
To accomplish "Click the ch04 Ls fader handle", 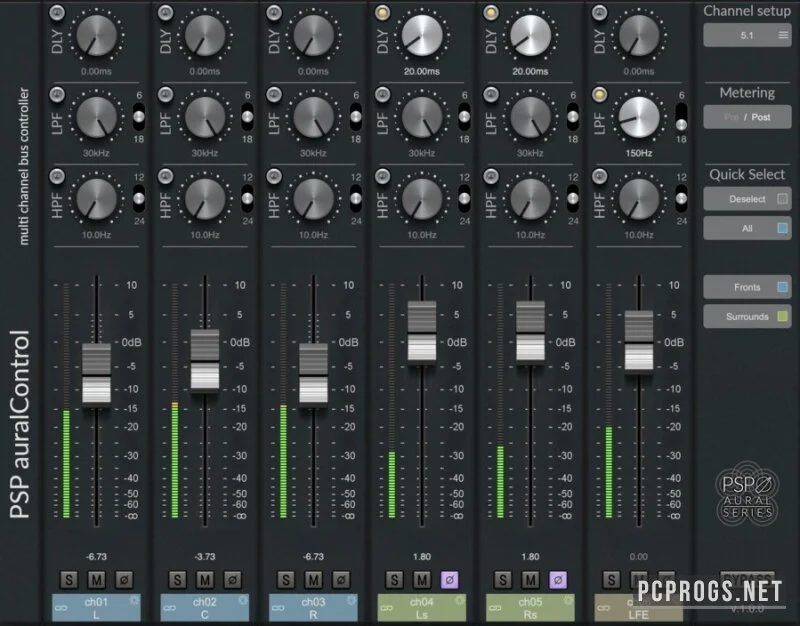I will click(422, 333).
